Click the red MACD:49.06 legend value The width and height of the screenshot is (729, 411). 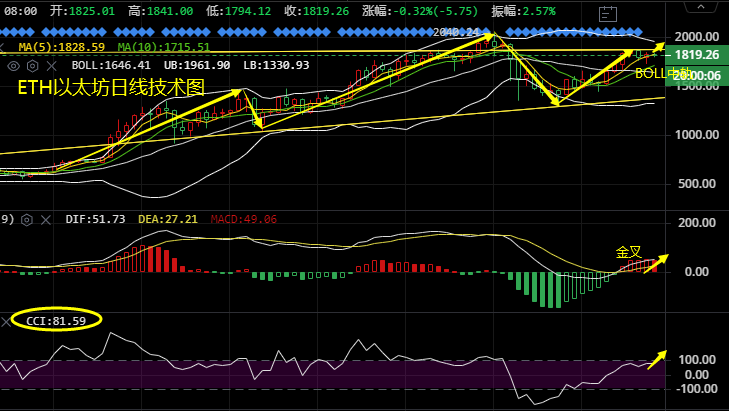click(x=242, y=219)
